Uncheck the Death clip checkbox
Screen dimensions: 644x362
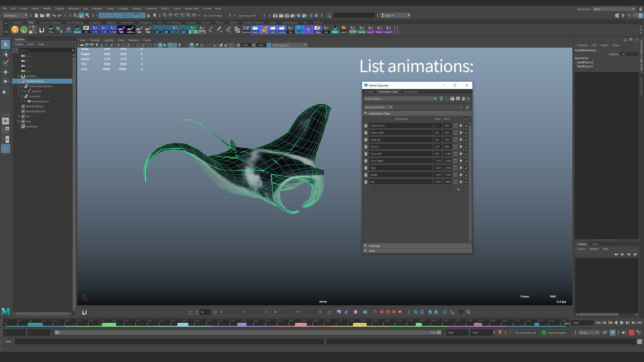[x=466, y=175]
